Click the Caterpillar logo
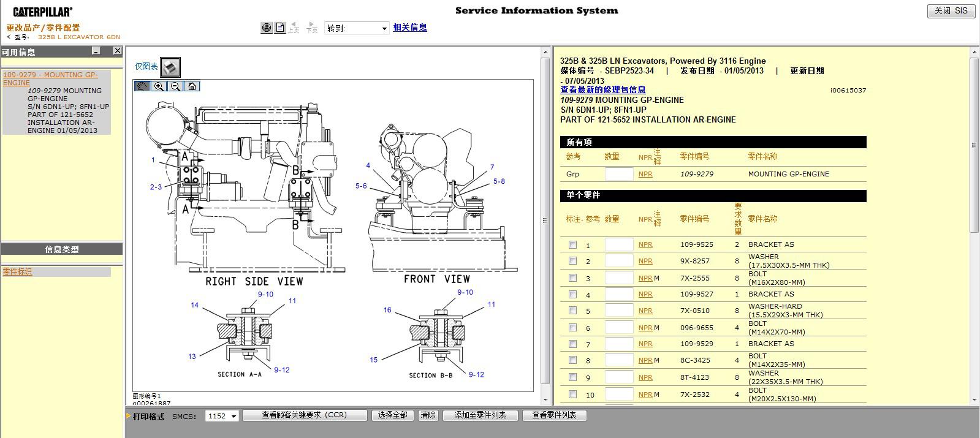This screenshot has width=980, height=438. click(42, 12)
